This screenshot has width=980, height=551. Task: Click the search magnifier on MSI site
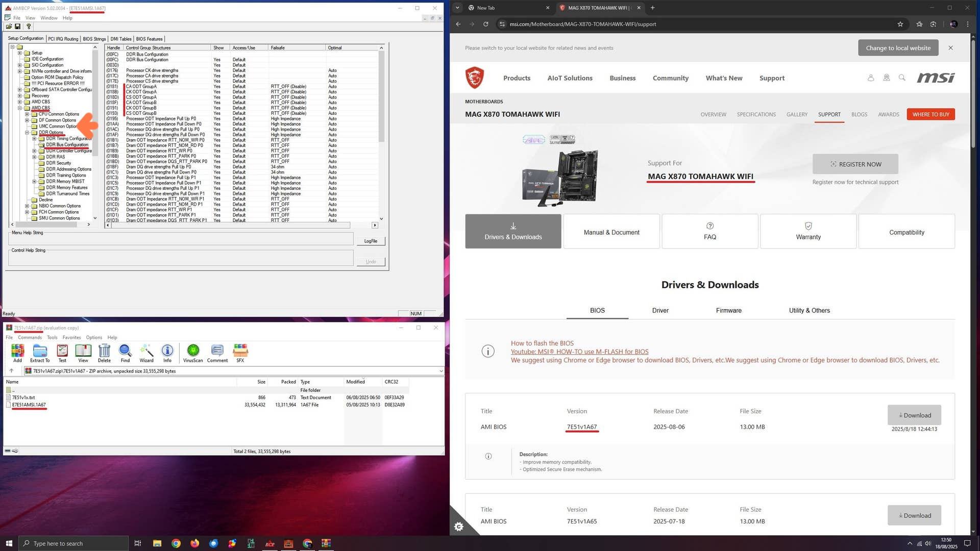pyautogui.click(x=902, y=78)
